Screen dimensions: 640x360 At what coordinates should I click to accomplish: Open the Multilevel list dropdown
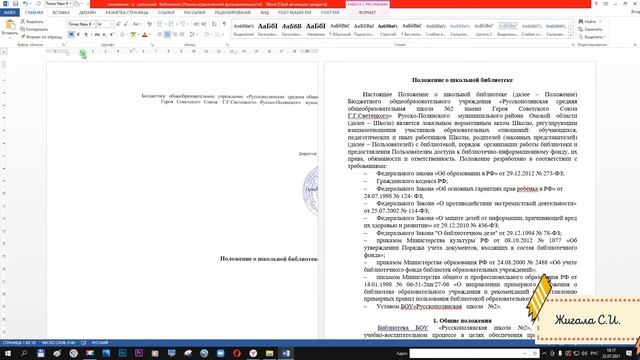pyautogui.click(x=187, y=24)
